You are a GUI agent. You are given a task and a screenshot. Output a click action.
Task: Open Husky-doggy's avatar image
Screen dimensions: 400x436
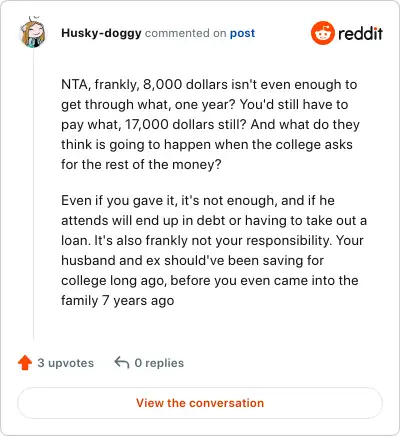[x=33, y=33]
